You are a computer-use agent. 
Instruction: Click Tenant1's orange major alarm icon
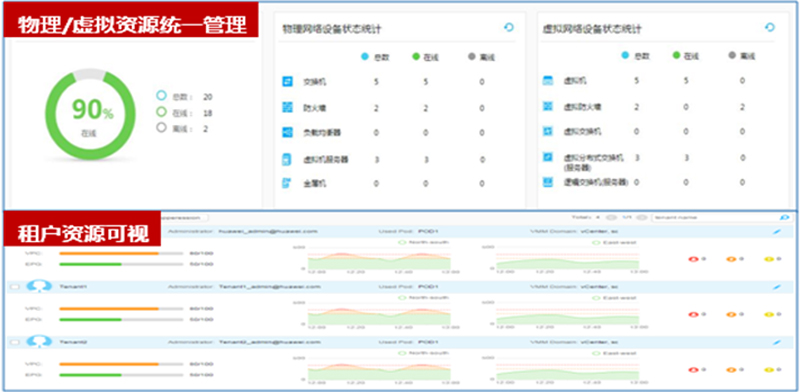(x=731, y=314)
